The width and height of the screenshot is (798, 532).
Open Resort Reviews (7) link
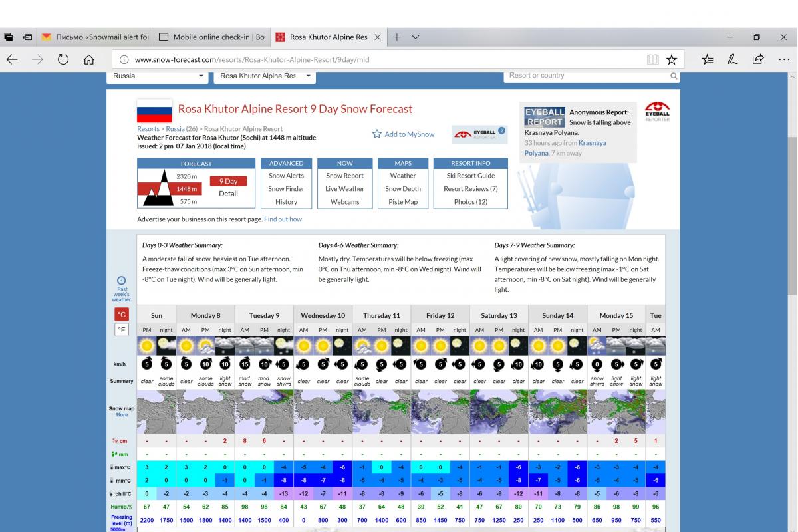coord(471,189)
